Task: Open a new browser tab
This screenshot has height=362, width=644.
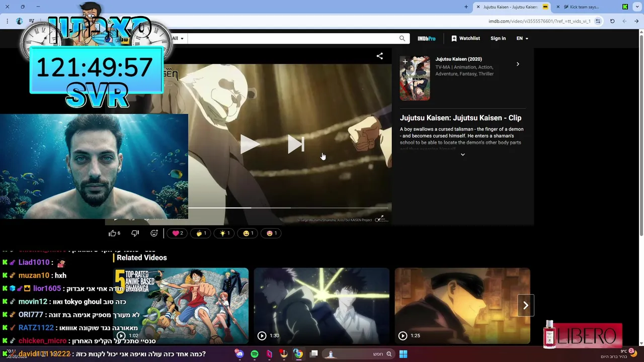Action: (x=466, y=7)
